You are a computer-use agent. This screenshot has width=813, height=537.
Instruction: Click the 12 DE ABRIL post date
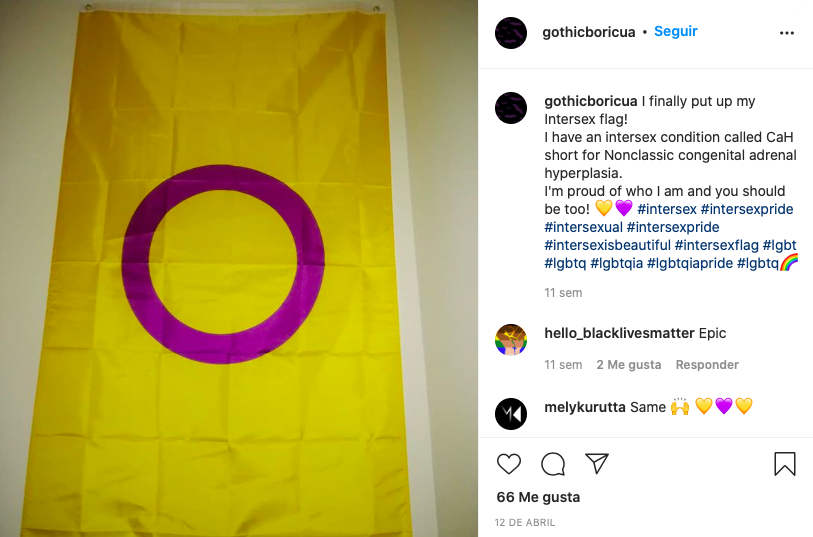click(x=525, y=522)
